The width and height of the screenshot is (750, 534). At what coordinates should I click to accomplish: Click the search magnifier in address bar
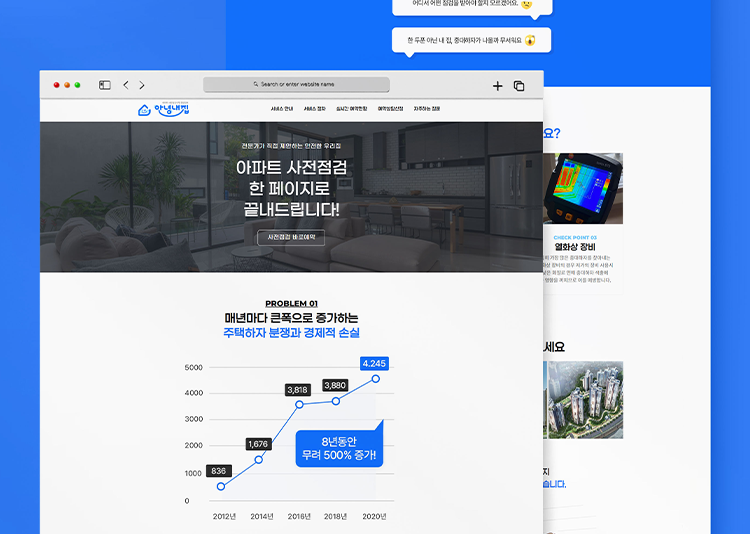pos(256,84)
